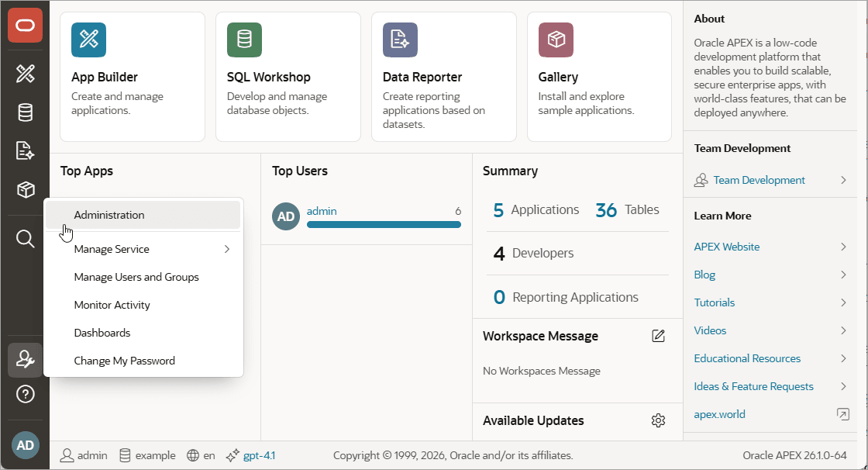This screenshot has width=868, height=470.
Task: Open the Help question mark icon
Action: (25, 394)
